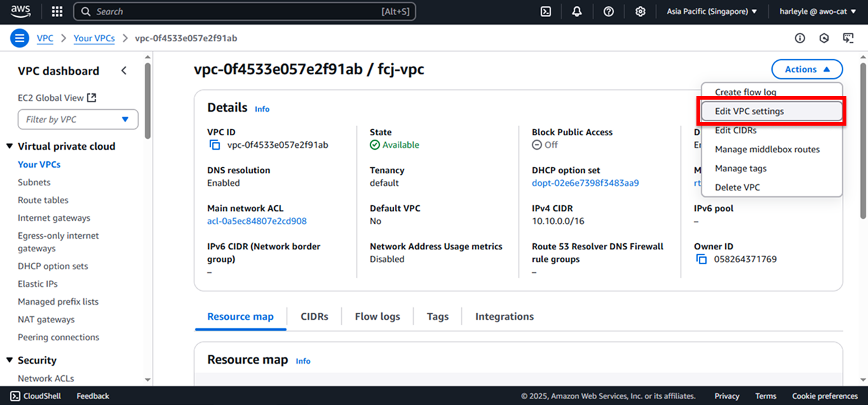Open the Terms footer link
Image resolution: width=868 pixels, height=405 pixels.
click(x=766, y=396)
